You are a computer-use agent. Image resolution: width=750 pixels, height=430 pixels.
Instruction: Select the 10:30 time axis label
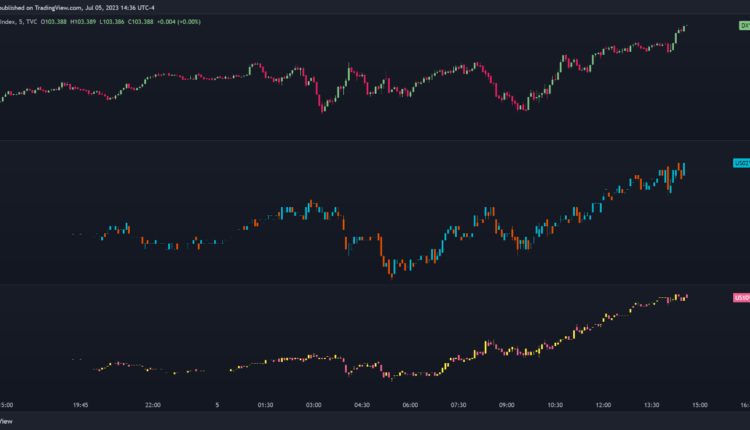coord(555,405)
